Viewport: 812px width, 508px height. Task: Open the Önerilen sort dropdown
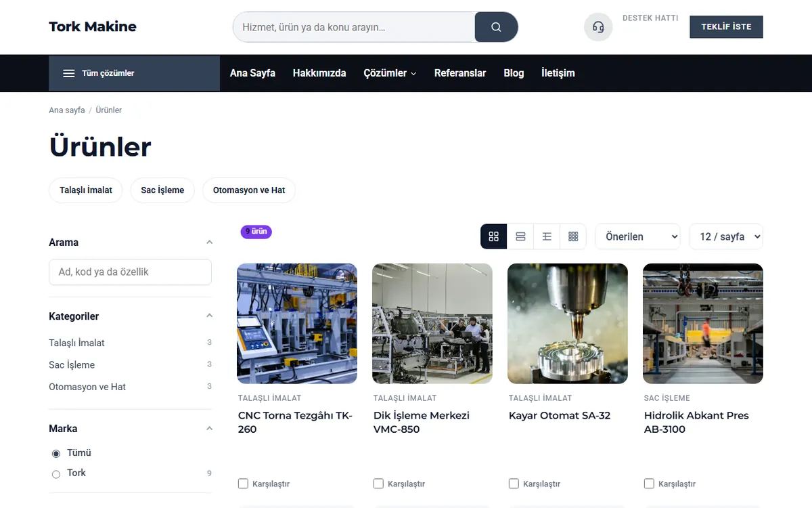coord(637,236)
